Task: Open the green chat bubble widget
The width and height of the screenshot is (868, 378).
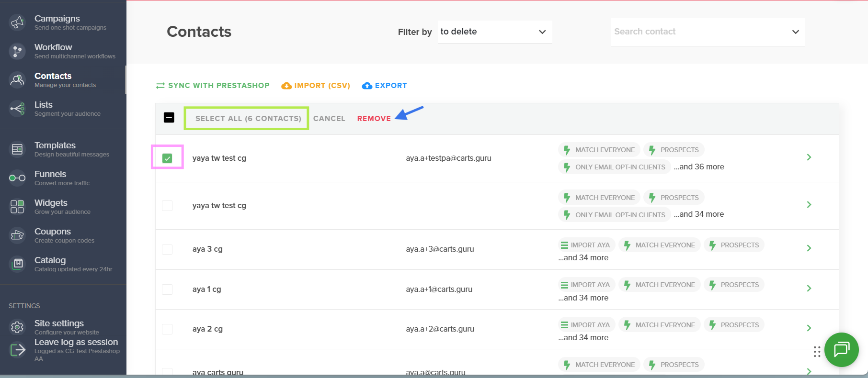Action: (x=841, y=350)
